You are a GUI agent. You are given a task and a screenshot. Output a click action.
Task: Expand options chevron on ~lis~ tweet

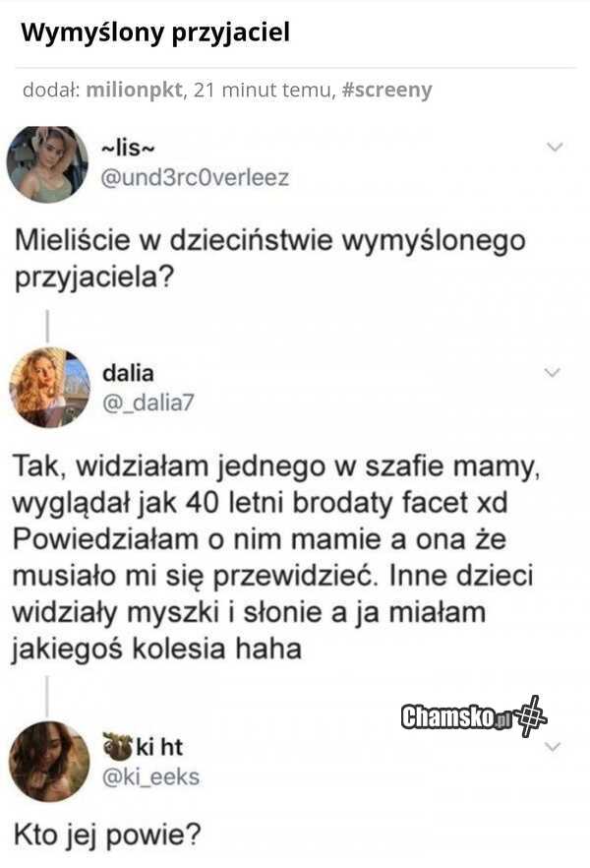[x=554, y=147]
